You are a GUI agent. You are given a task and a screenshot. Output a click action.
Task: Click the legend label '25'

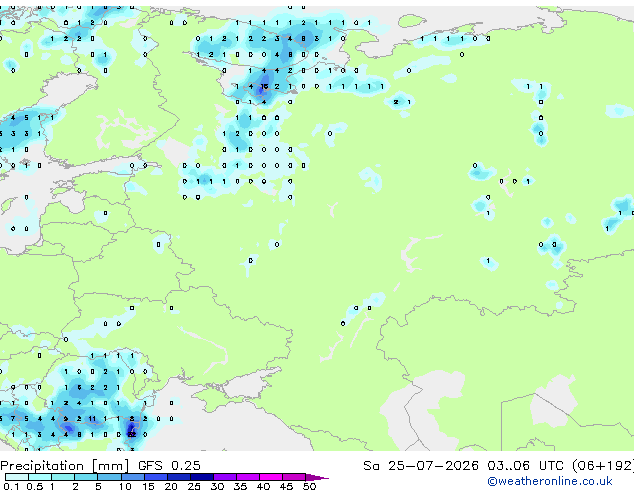point(194,486)
